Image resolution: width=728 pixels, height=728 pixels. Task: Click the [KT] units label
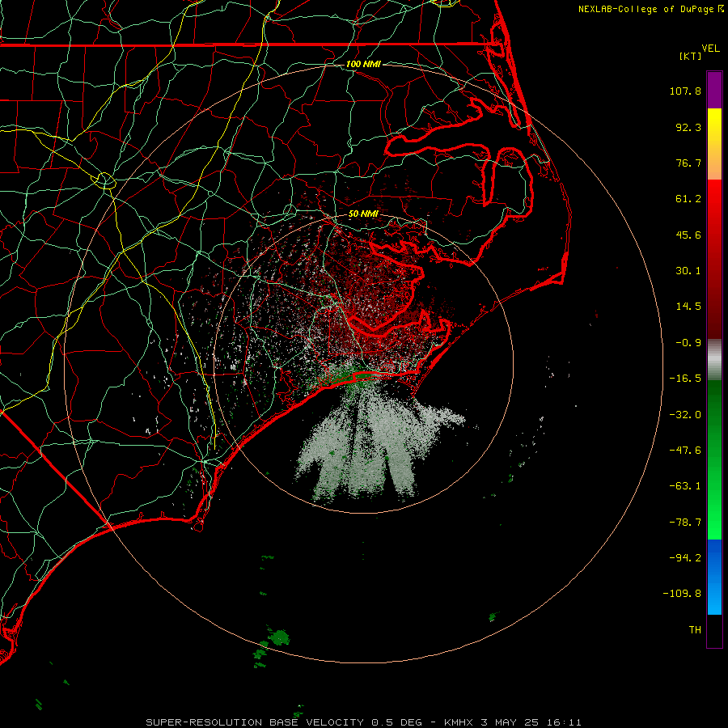pos(691,56)
